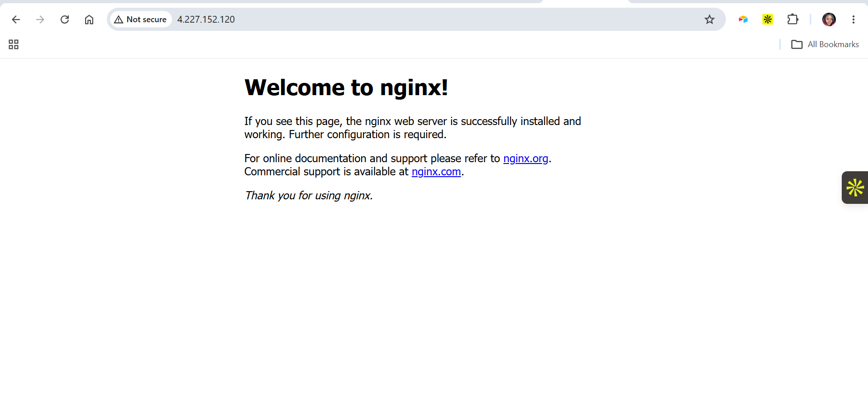868x400 pixels.
Task: Open the apps grid in the bookmarks bar
Action: point(14,44)
